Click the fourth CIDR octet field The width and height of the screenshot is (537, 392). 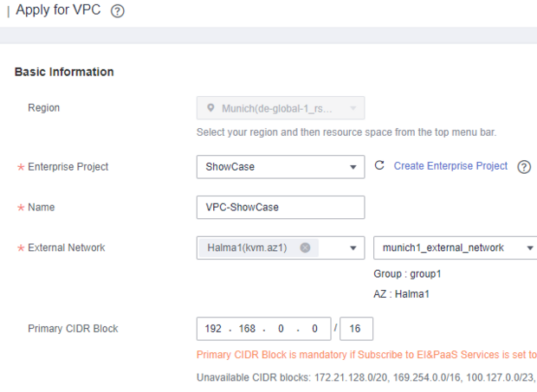[312, 330]
